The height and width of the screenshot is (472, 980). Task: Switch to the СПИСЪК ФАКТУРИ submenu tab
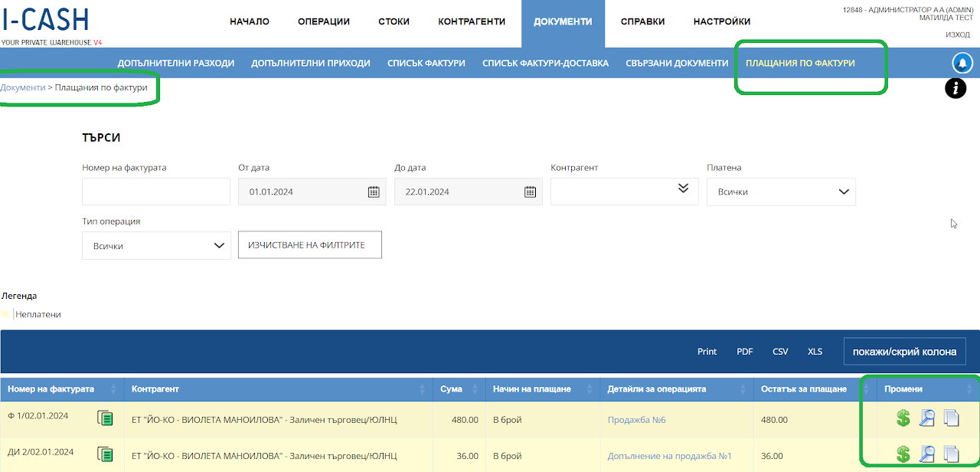coord(426,63)
